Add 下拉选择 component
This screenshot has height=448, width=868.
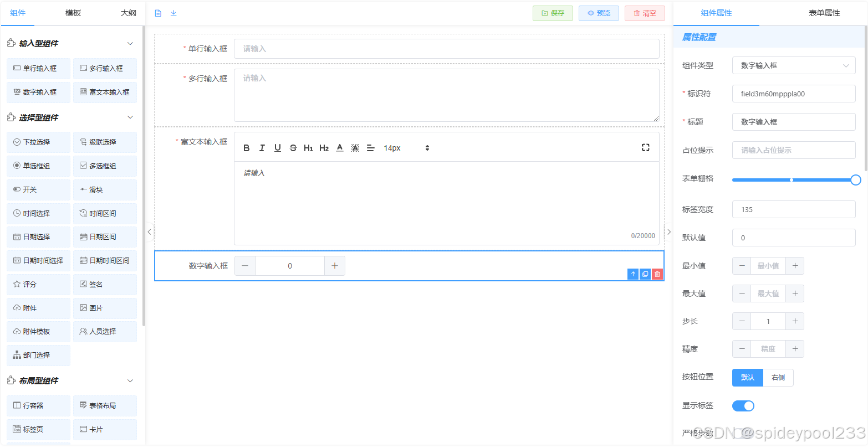(39, 142)
